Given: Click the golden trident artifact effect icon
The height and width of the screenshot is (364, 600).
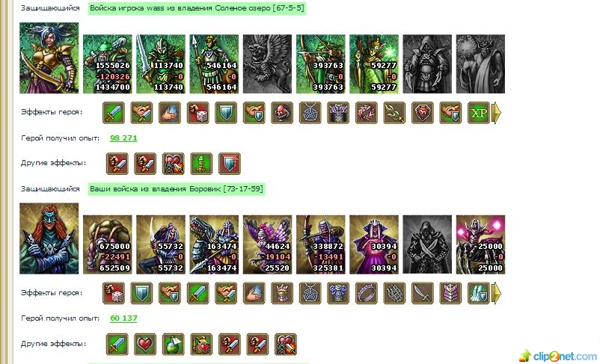Looking at the screenshot, I should click(394, 113).
